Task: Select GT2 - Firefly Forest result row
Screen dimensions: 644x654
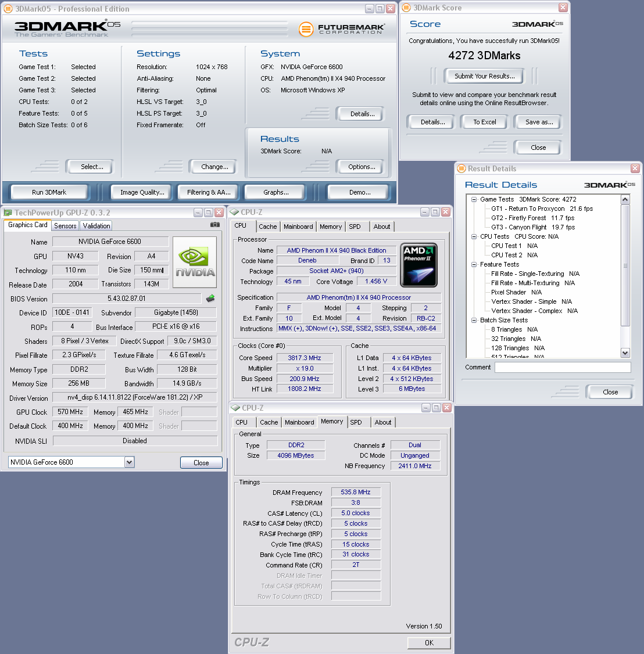Action: point(532,218)
